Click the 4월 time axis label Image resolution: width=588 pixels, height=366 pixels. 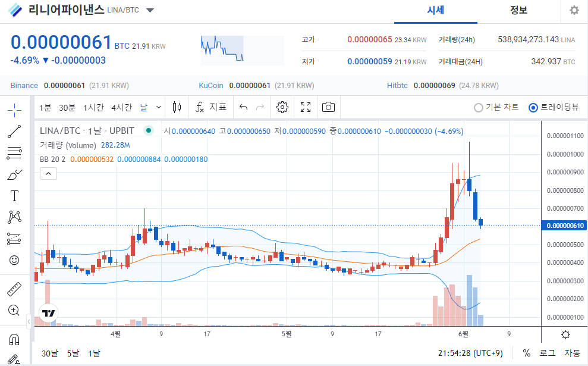(x=115, y=334)
